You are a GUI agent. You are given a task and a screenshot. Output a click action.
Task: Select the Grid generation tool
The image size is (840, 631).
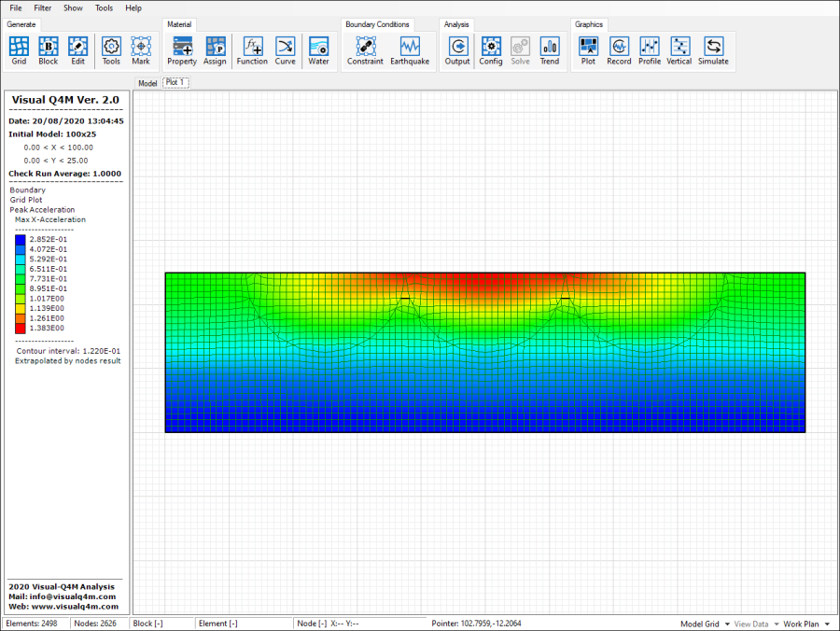[x=19, y=51]
